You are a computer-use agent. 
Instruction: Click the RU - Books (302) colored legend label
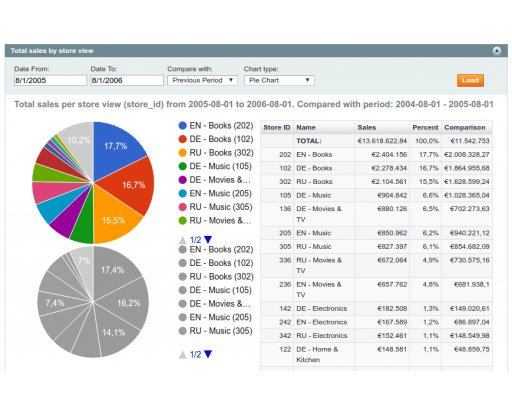221,153
